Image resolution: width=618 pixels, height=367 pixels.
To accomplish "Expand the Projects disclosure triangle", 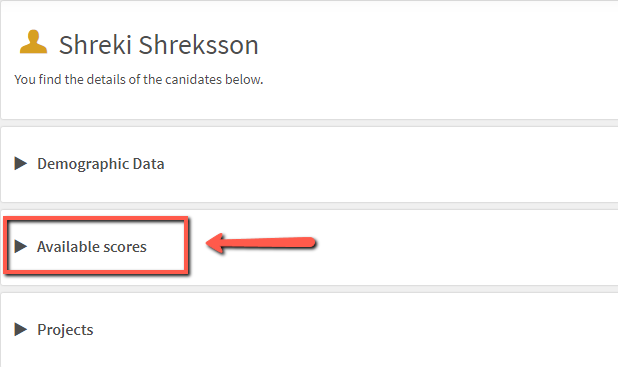I will point(20,329).
